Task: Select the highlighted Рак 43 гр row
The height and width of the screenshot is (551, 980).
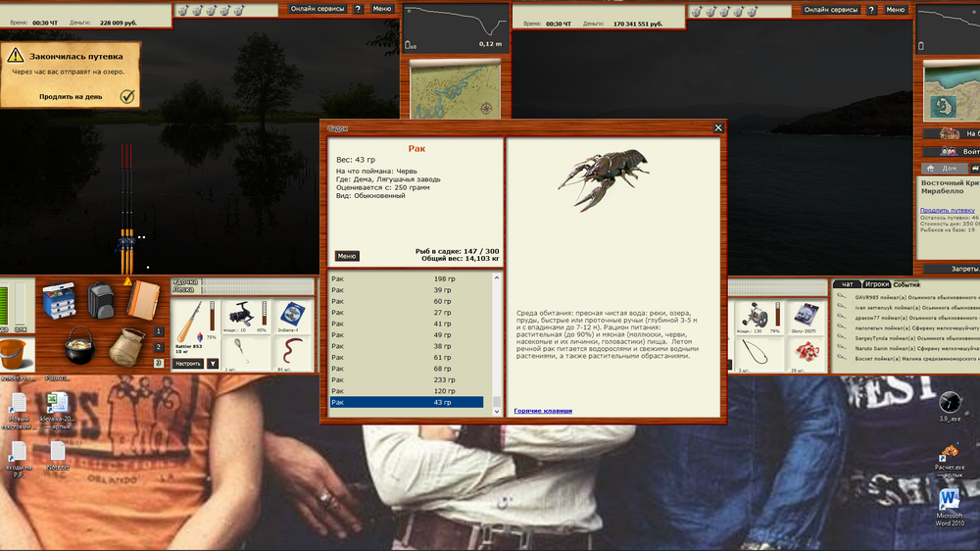Action: 407,403
